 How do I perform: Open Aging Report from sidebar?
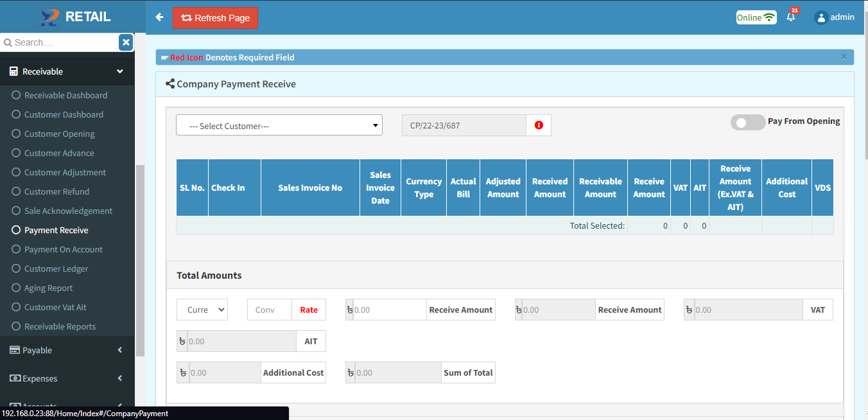[48, 288]
